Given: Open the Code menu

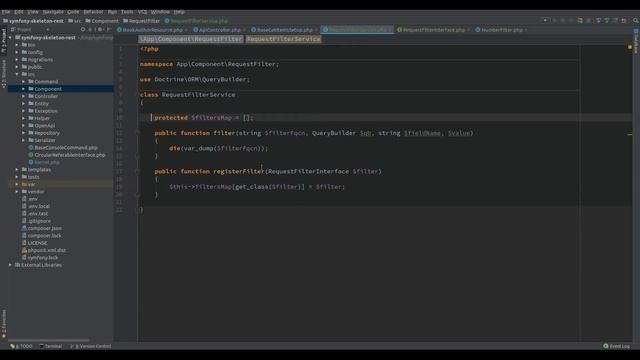Looking at the screenshot, I should click(73, 12).
